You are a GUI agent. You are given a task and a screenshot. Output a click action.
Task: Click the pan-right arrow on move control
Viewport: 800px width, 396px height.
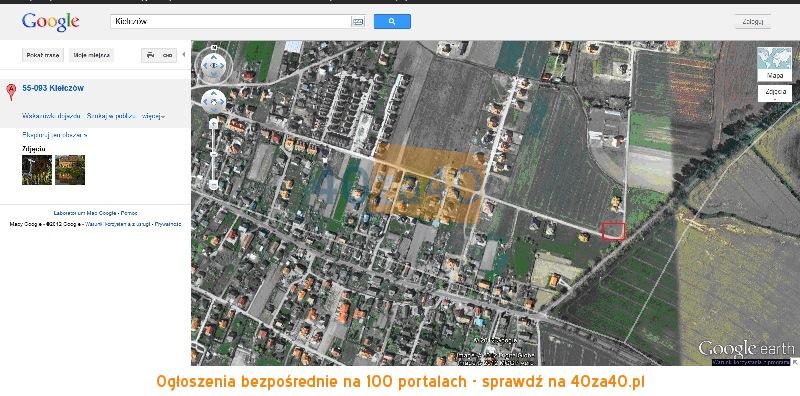click(x=221, y=102)
